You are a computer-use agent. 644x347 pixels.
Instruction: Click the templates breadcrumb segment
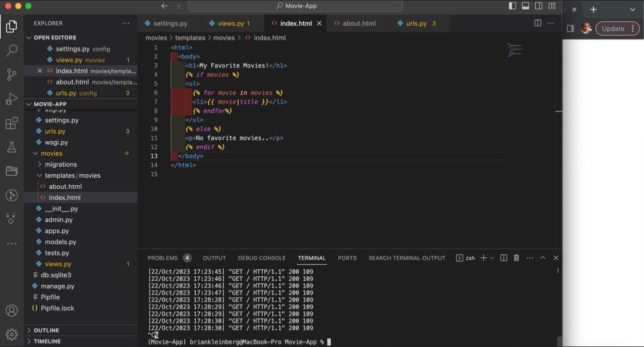point(189,38)
